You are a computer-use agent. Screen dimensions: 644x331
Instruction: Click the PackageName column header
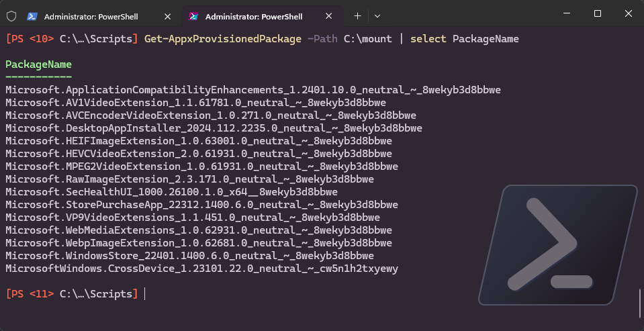click(38, 64)
